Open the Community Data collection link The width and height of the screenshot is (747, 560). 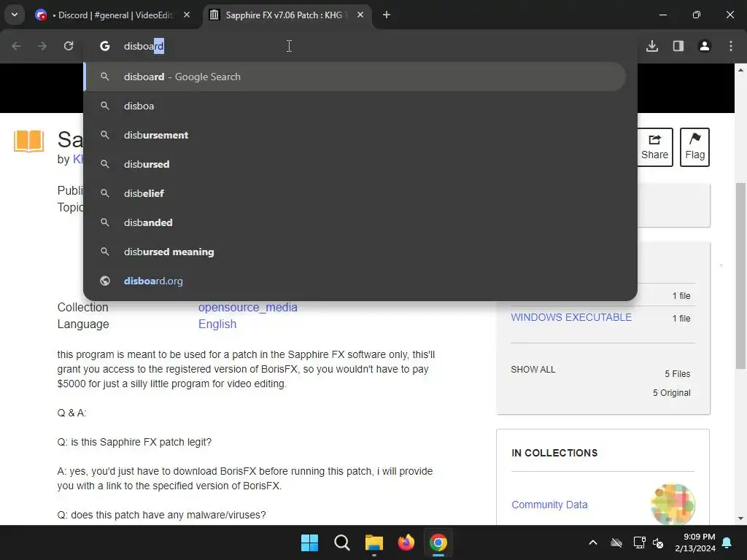[x=549, y=505]
